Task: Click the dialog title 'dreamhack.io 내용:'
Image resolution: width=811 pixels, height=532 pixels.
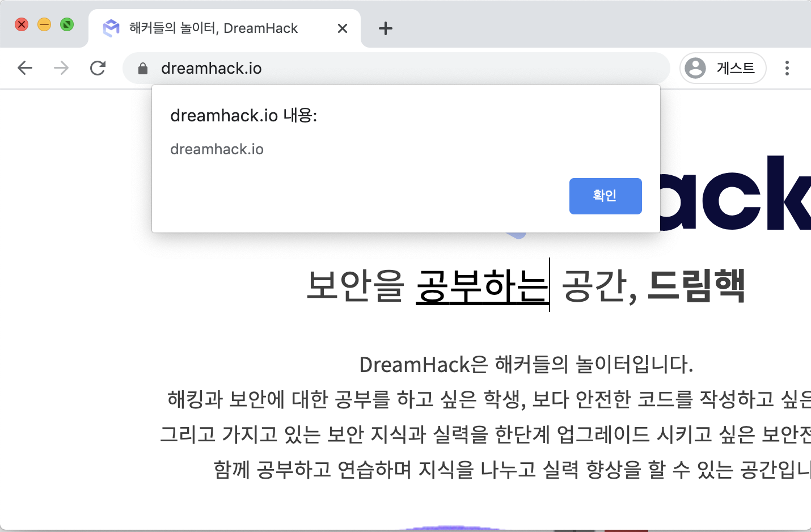Action: pyautogui.click(x=244, y=116)
